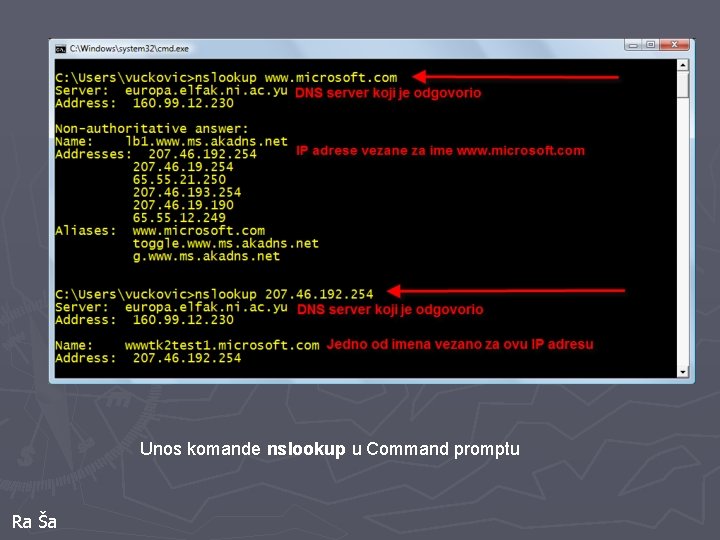Click the scrollbar down arrow
Viewport: 720px width, 540px height.
pos(683,372)
